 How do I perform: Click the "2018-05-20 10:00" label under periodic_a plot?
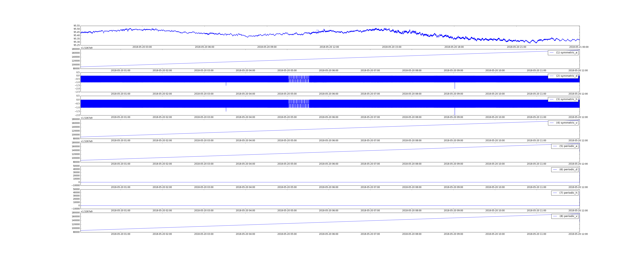(495, 164)
